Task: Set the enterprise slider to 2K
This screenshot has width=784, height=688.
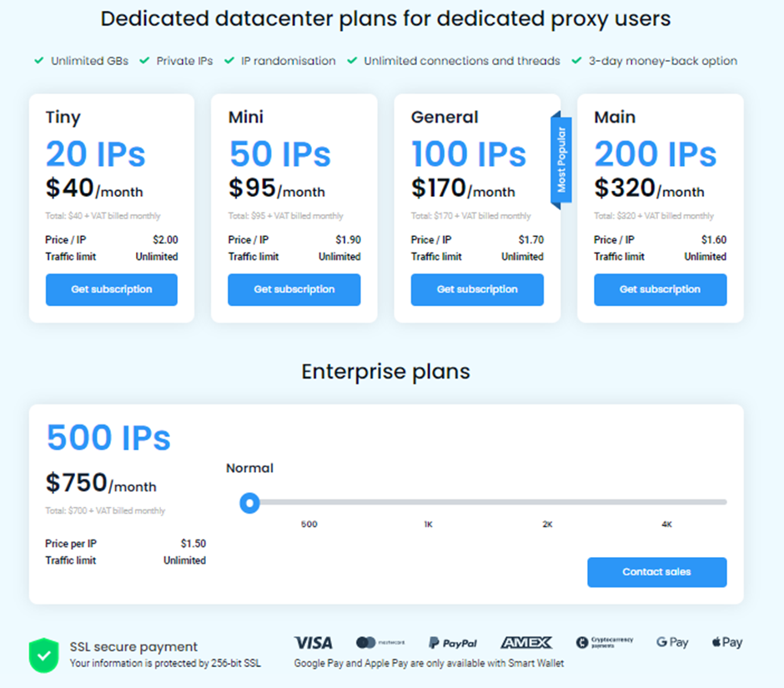Action: (548, 503)
